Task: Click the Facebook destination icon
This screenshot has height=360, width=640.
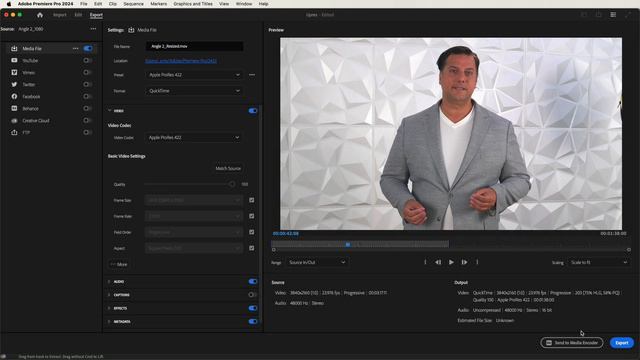Action: pos(14,96)
